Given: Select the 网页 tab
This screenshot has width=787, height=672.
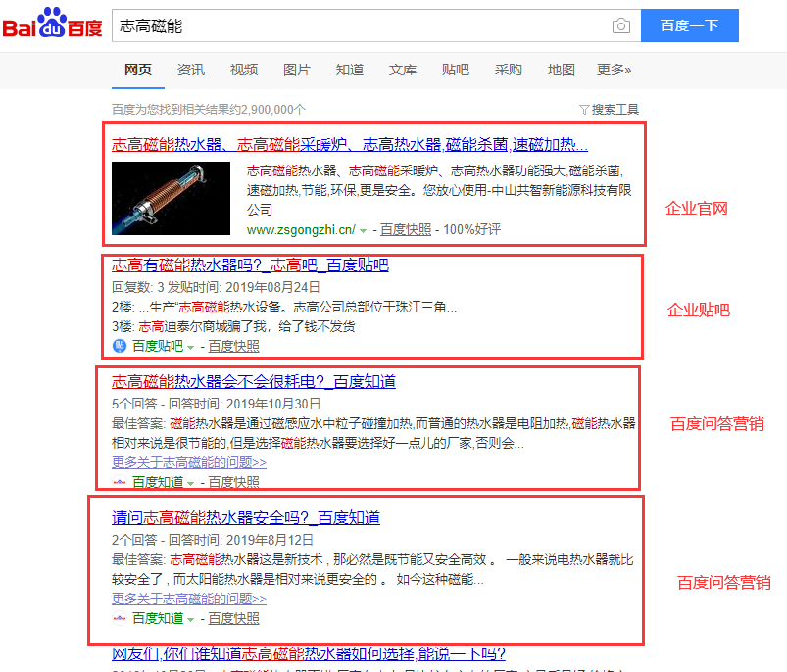Looking at the screenshot, I should coord(138,70).
